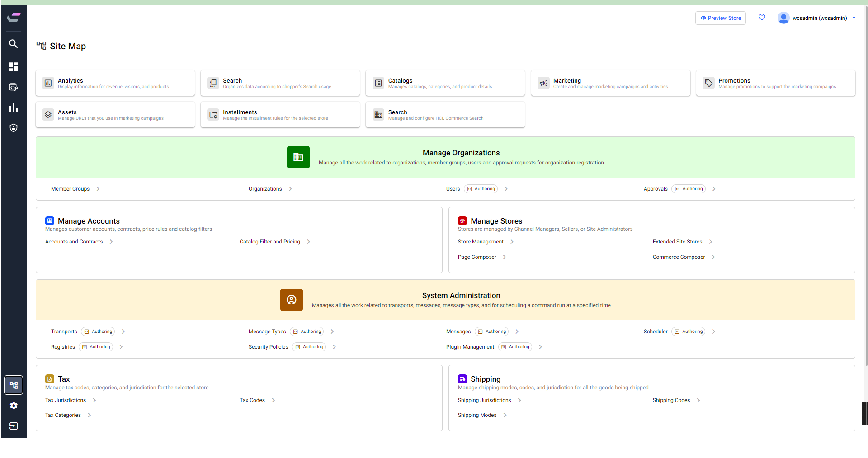Image resolution: width=868 pixels, height=458 pixels.
Task: Expand the Catalog Filter and Pricing chevron
Action: [x=309, y=242]
